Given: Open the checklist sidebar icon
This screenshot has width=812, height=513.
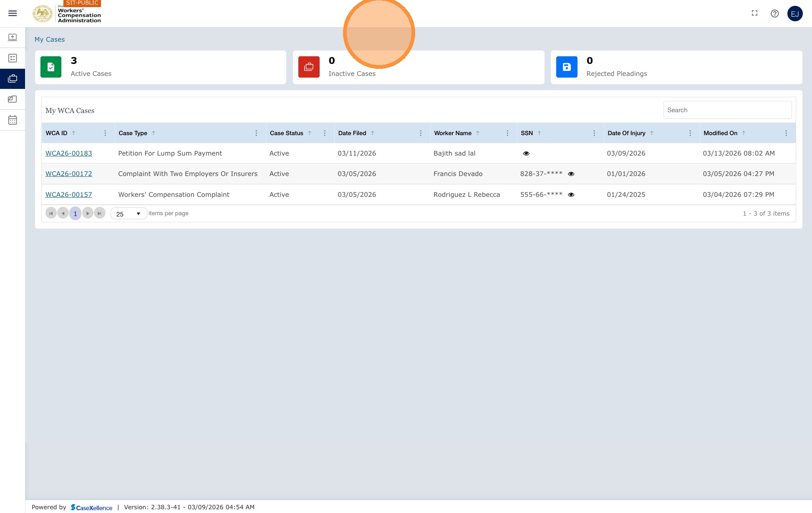Looking at the screenshot, I should pyautogui.click(x=13, y=58).
